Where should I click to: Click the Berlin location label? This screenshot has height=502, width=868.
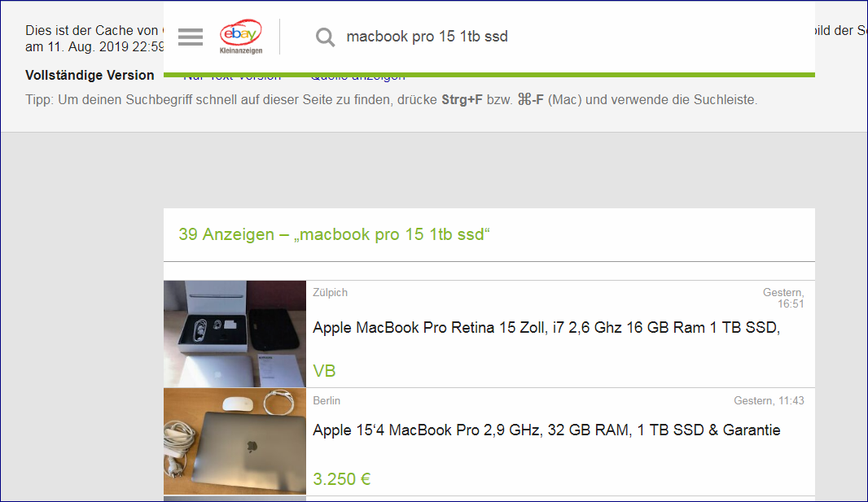coord(327,401)
